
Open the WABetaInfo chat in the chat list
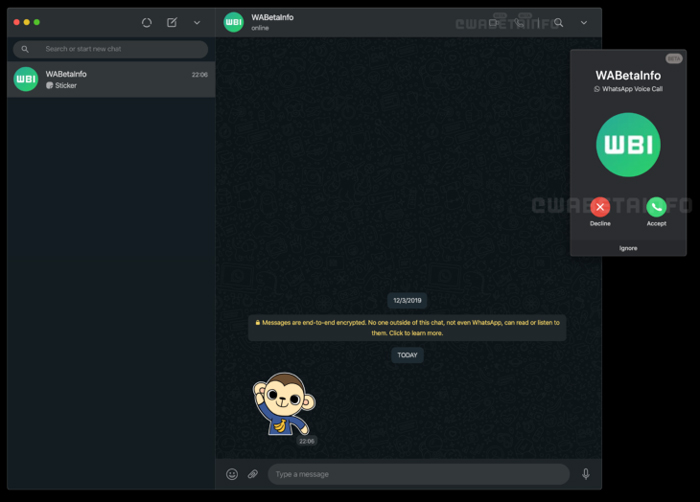pyautogui.click(x=111, y=79)
